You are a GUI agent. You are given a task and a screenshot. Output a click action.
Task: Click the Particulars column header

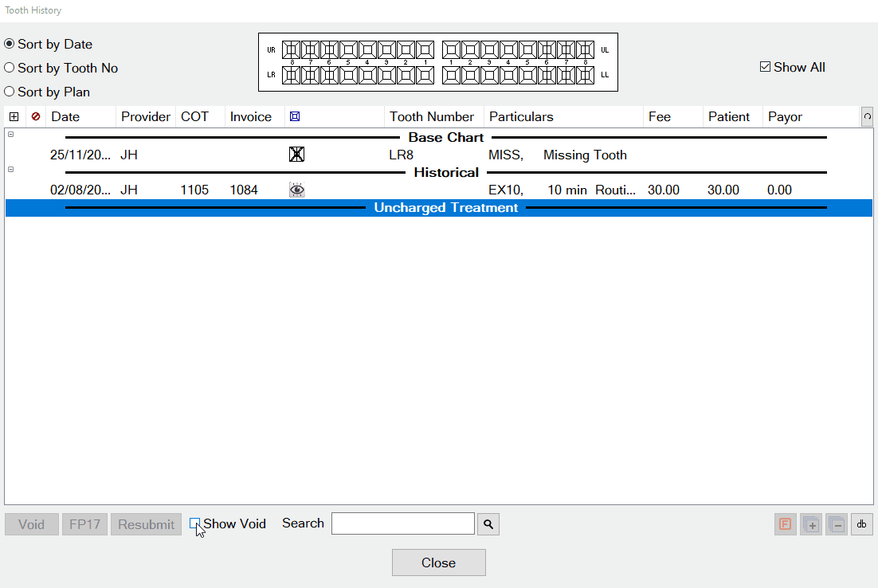pos(521,117)
